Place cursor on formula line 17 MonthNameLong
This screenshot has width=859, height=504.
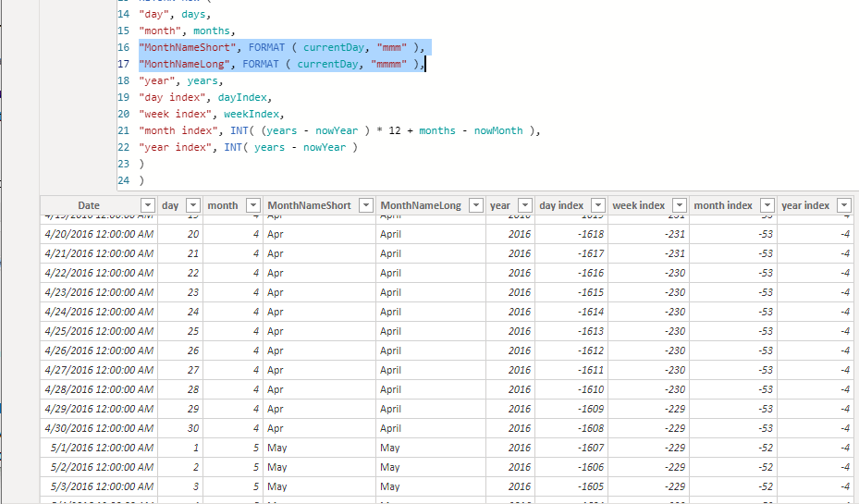(282, 64)
